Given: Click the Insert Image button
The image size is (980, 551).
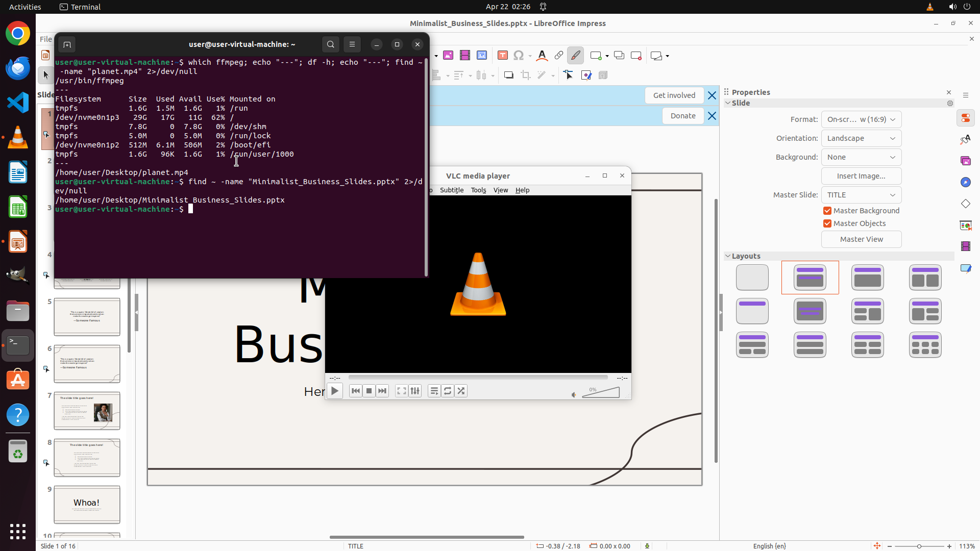Looking at the screenshot, I should (861, 176).
